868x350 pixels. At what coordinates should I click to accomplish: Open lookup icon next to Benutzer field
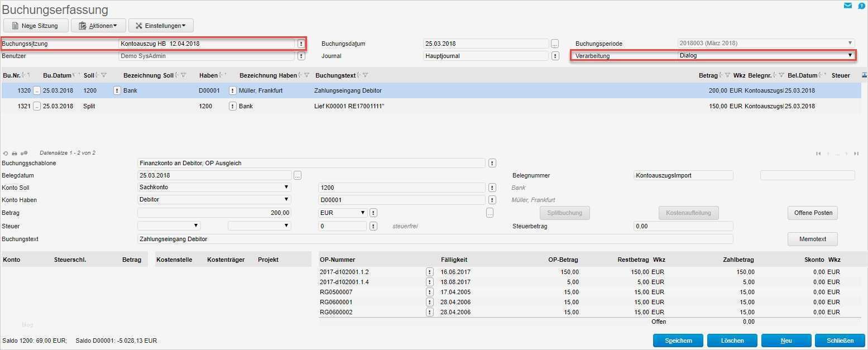301,56
